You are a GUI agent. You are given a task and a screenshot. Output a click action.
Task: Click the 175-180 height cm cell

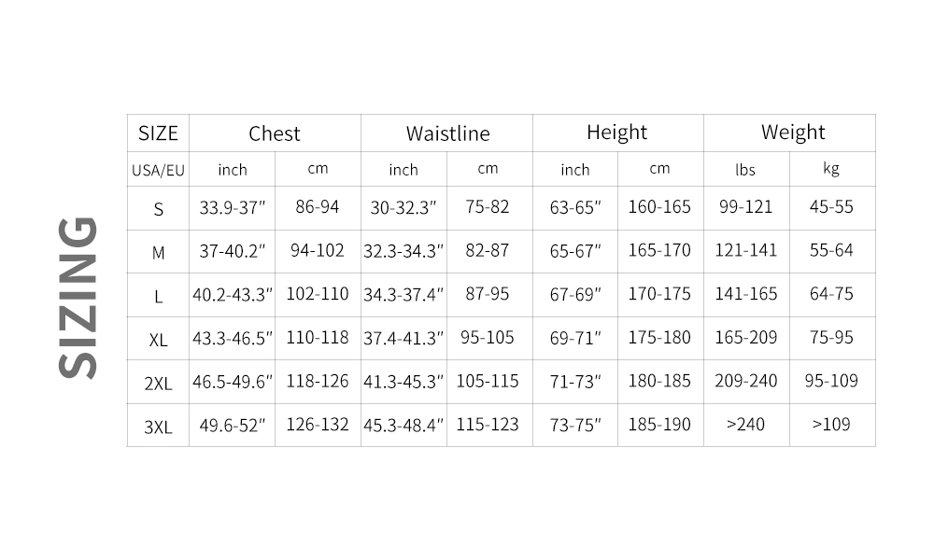coord(659,337)
